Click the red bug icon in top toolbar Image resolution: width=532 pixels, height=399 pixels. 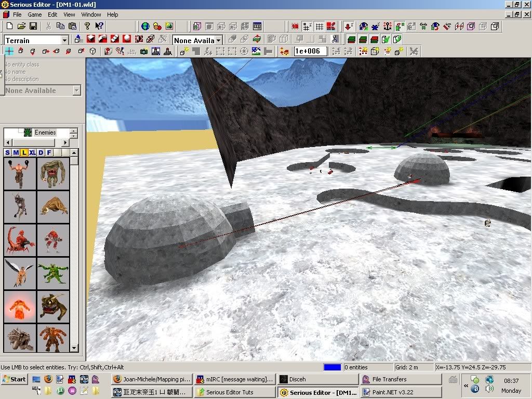click(295, 26)
